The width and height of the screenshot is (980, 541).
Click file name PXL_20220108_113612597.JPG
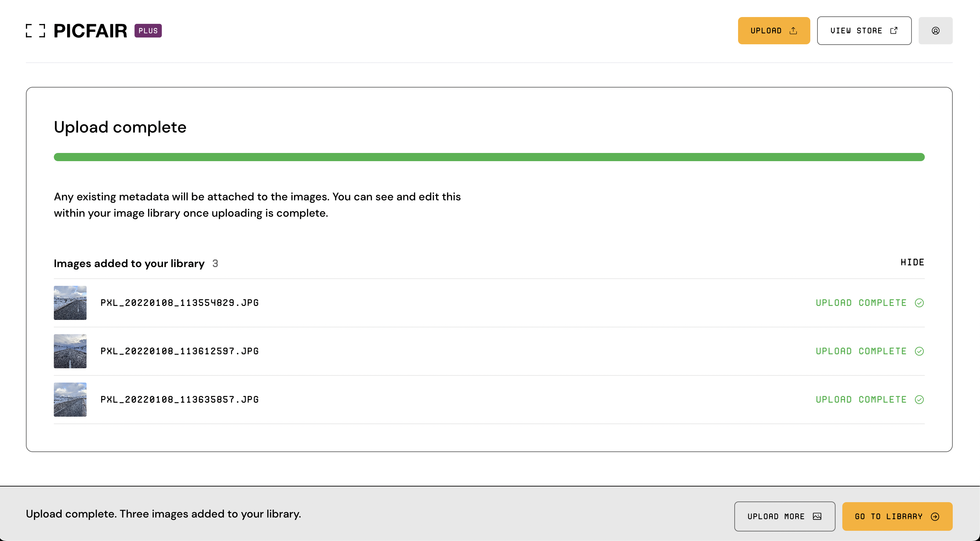tap(180, 351)
